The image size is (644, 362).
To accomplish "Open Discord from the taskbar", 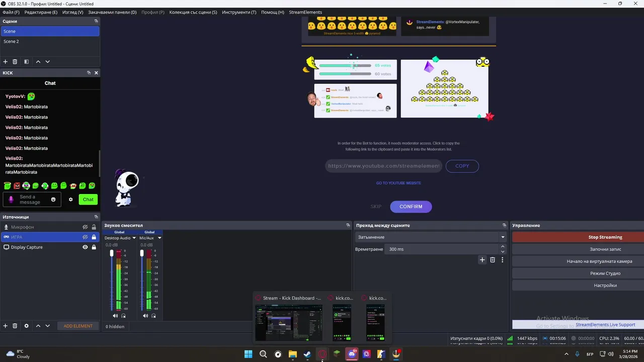I will click(352, 354).
